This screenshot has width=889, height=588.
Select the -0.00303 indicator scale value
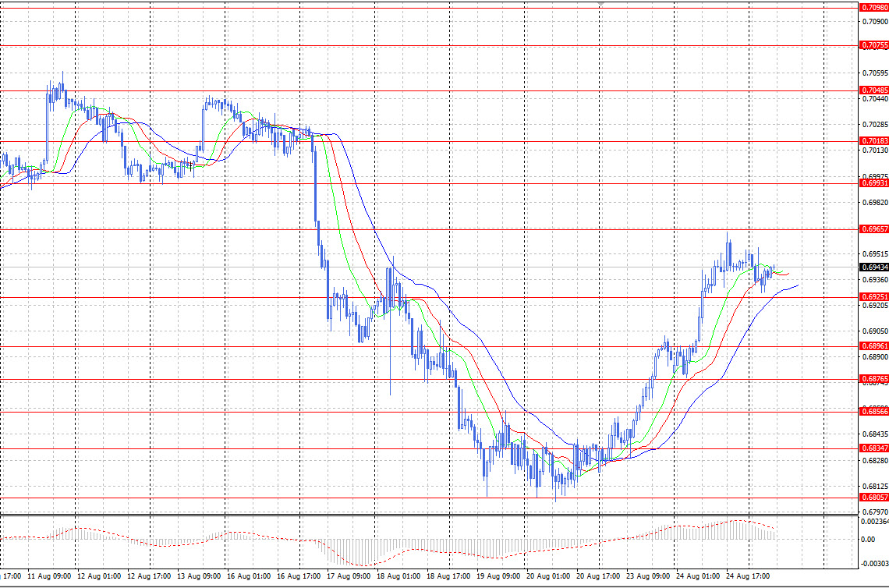pyautogui.click(x=875, y=564)
